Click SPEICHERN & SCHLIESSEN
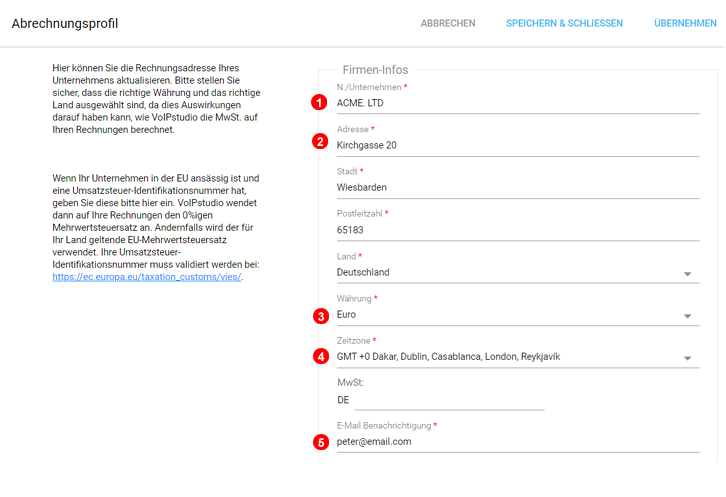 [x=564, y=23]
